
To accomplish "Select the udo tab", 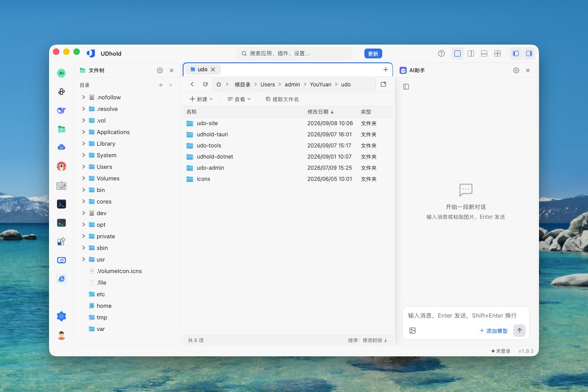I will coord(203,69).
